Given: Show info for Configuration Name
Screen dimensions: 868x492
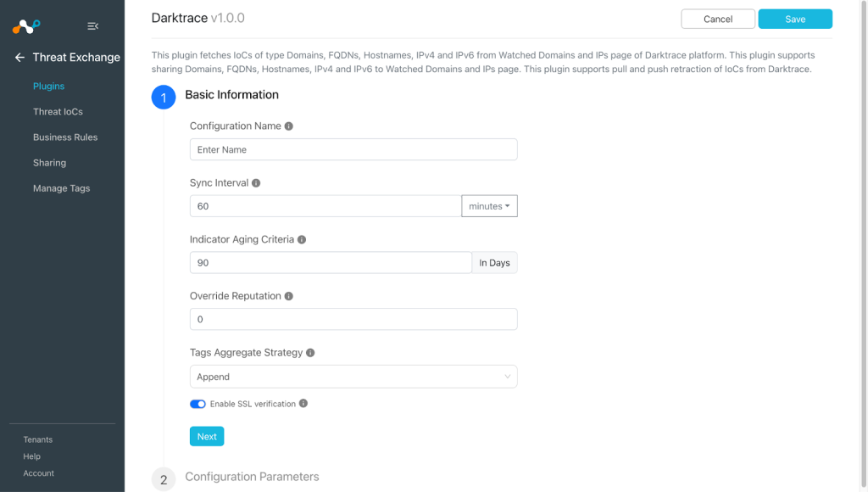Looking at the screenshot, I should (289, 126).
